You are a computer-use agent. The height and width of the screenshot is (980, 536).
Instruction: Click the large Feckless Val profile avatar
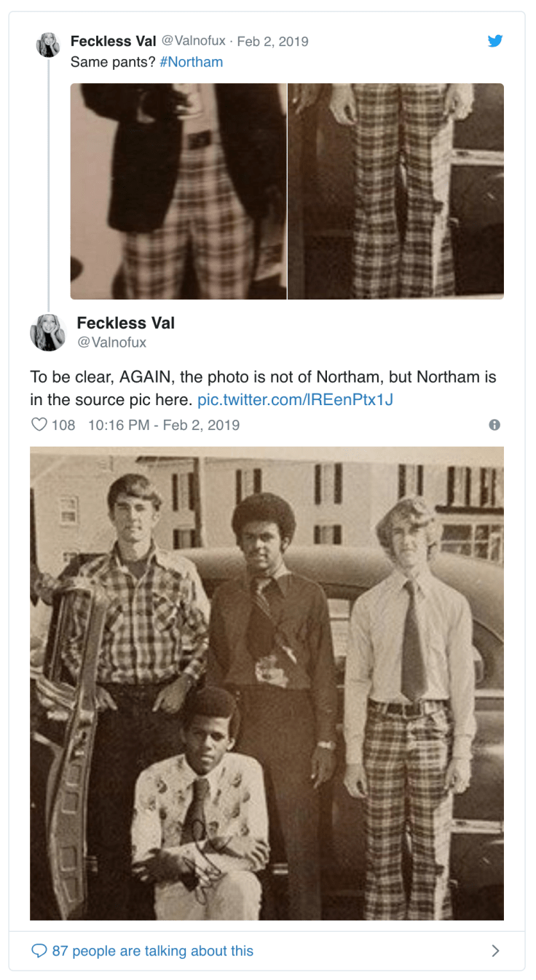(x=48, y=332)
